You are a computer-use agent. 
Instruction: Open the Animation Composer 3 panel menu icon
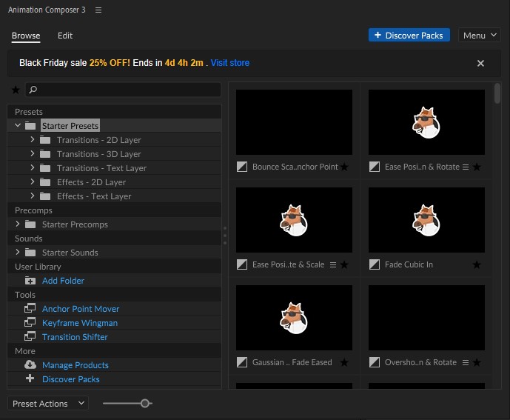(x=98, y=10)
